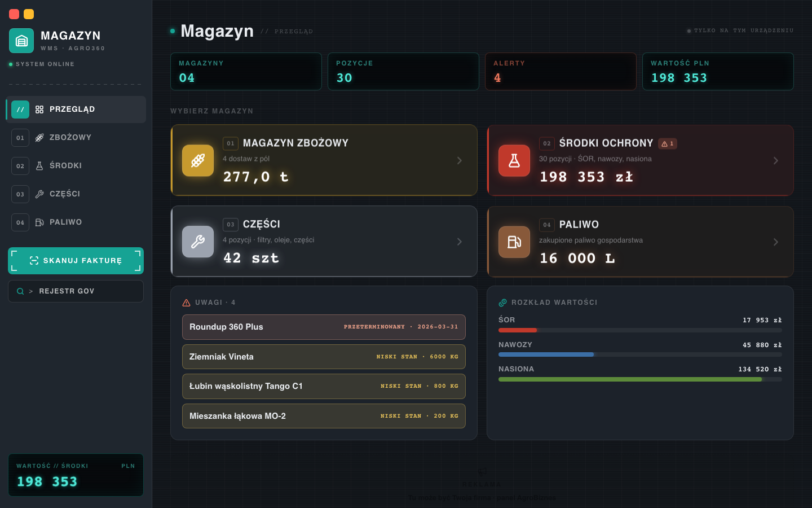This screenshot has height=508, width=812.
Task: Navigate to PALIWO in the sidebar
Action: pyautogui.click(x=76, y=222)
